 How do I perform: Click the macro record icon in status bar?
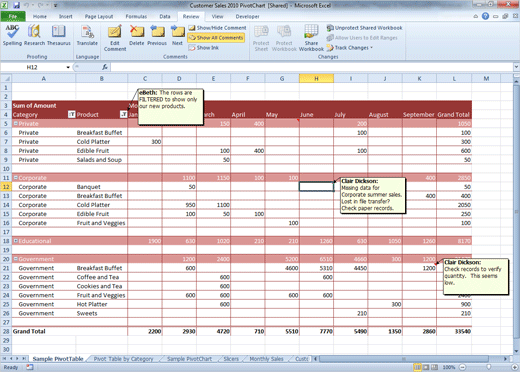pos(30,367)
